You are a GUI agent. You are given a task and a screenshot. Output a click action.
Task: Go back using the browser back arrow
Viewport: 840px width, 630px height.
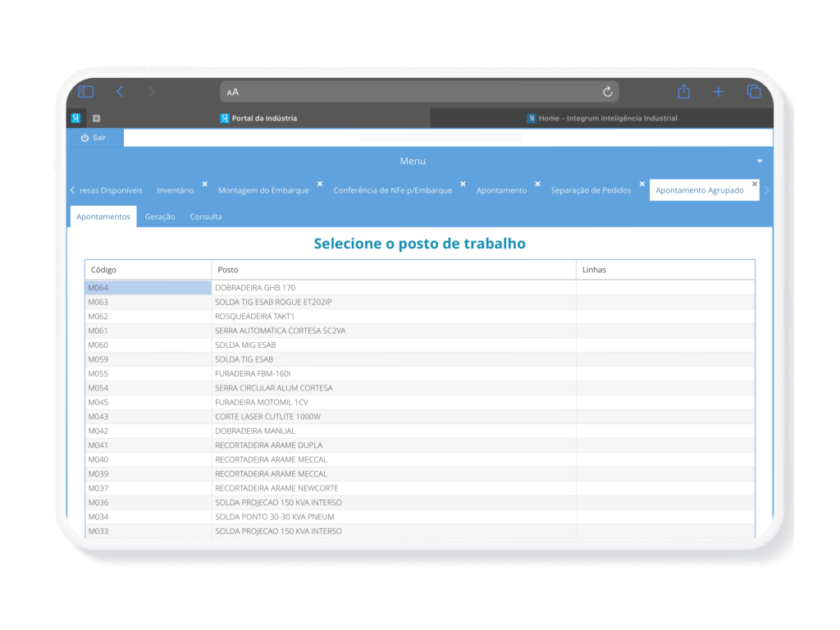click(120, 92)
